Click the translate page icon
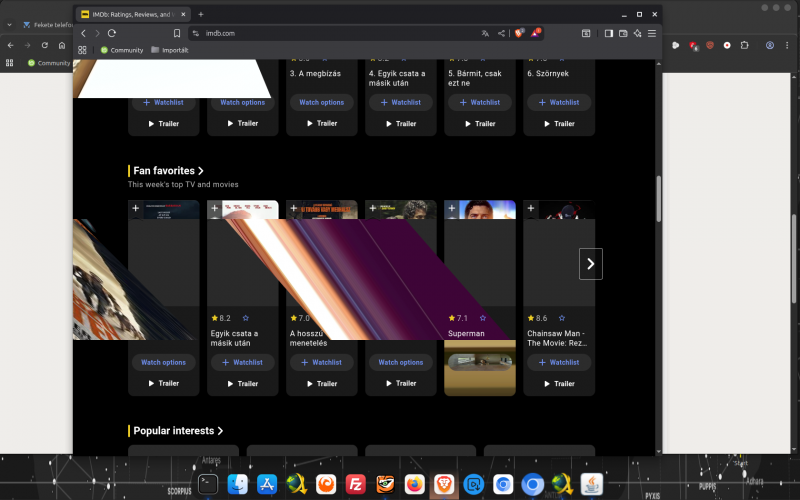The image size is (800, 500). (485, 33)
